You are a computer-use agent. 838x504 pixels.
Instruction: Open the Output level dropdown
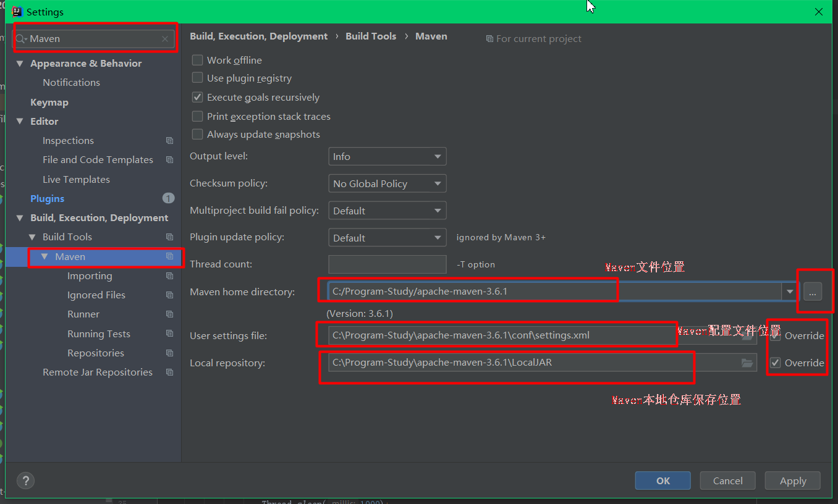tap(387, 156)
